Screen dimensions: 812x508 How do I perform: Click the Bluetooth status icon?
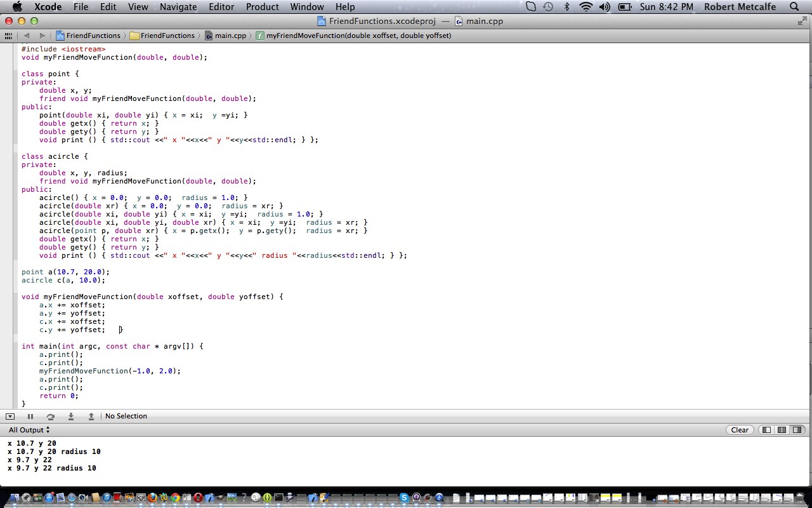567,7
